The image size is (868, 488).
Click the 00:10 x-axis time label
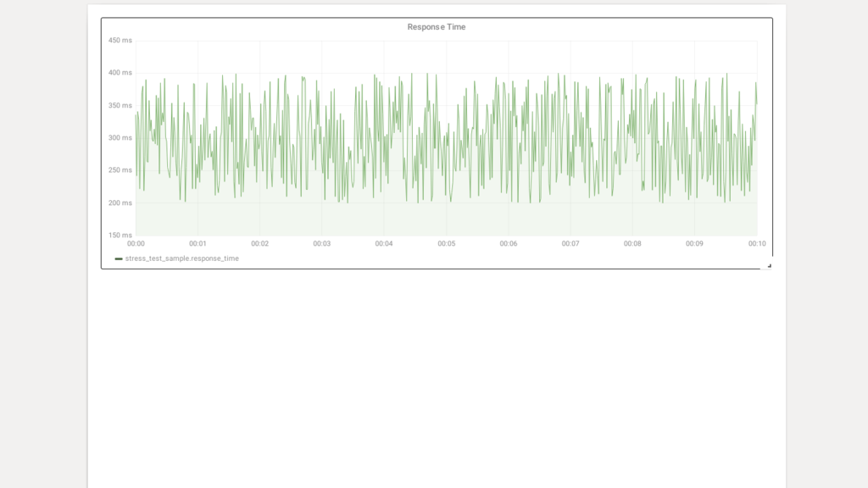[x=757, y=243]
